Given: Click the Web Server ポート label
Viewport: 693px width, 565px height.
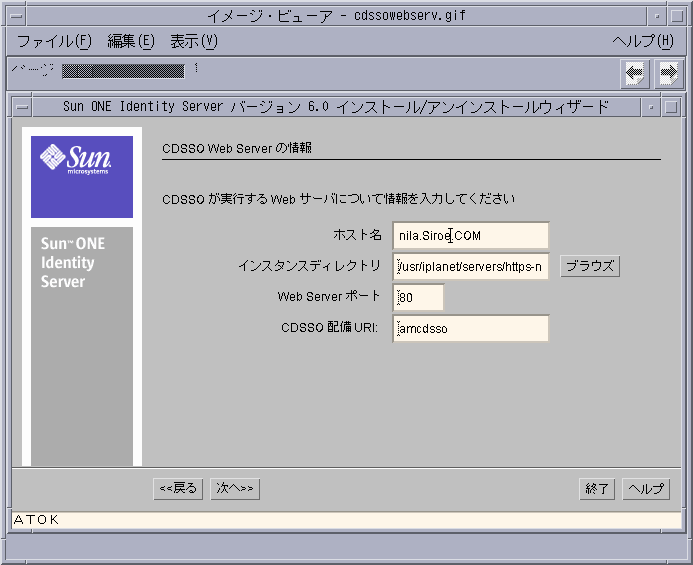Looking at the screenshot, I should tap(328, 296).
